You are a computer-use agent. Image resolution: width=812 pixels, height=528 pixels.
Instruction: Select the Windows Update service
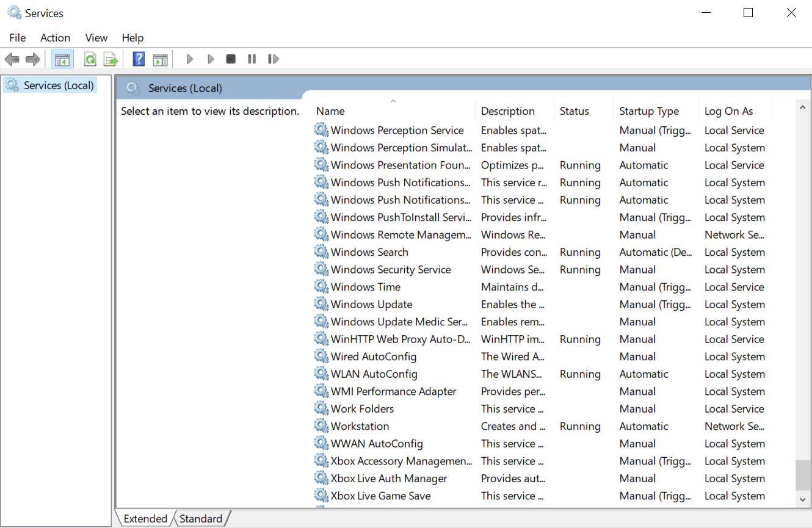370,304
